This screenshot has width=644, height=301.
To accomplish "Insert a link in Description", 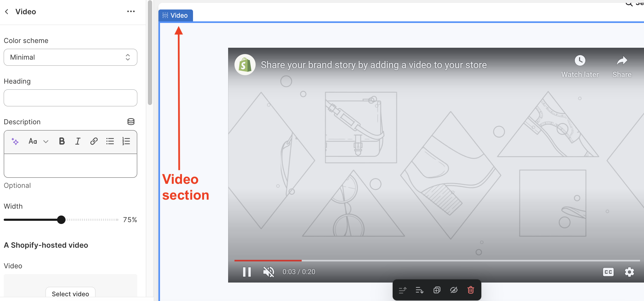I will point(94,141).
